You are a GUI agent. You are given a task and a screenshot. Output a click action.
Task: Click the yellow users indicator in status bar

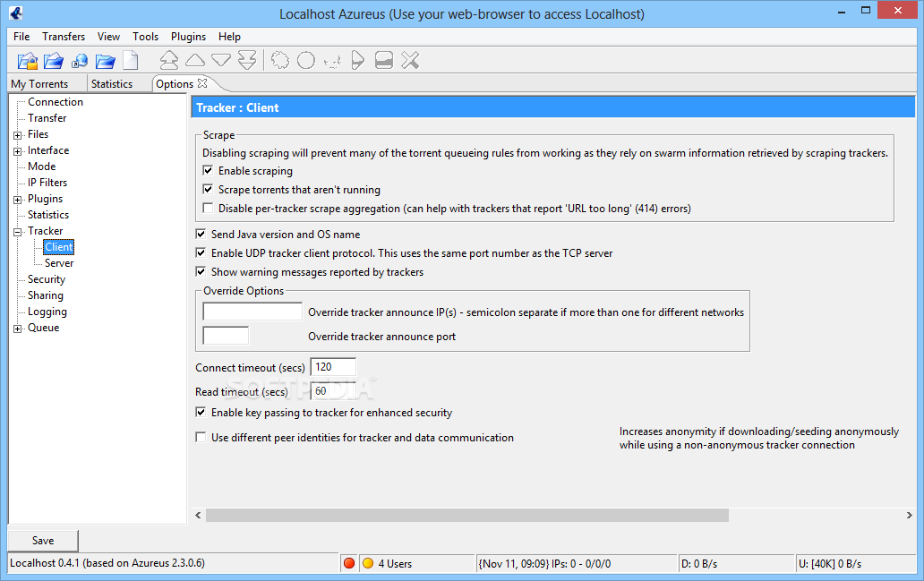pos(368,563)
